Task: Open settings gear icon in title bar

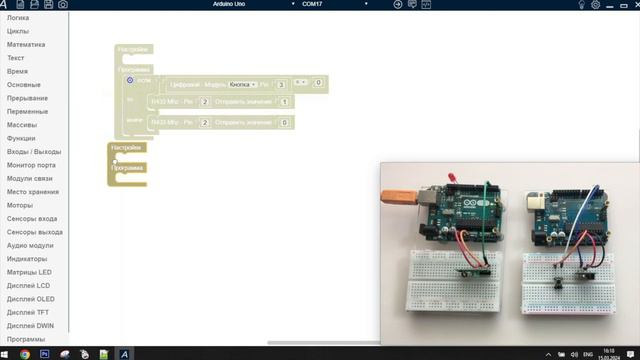Action: point(596,4)
